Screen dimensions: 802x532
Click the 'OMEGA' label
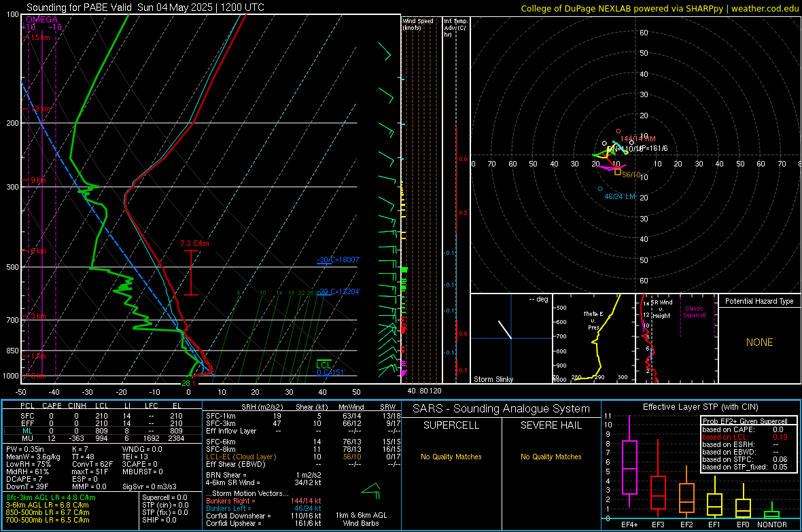pyautogui.click(x=42, y=20)
